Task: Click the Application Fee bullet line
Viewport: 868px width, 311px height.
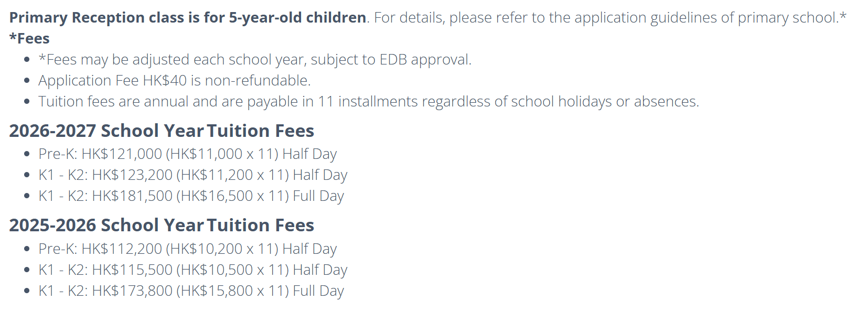Action: 175,81
